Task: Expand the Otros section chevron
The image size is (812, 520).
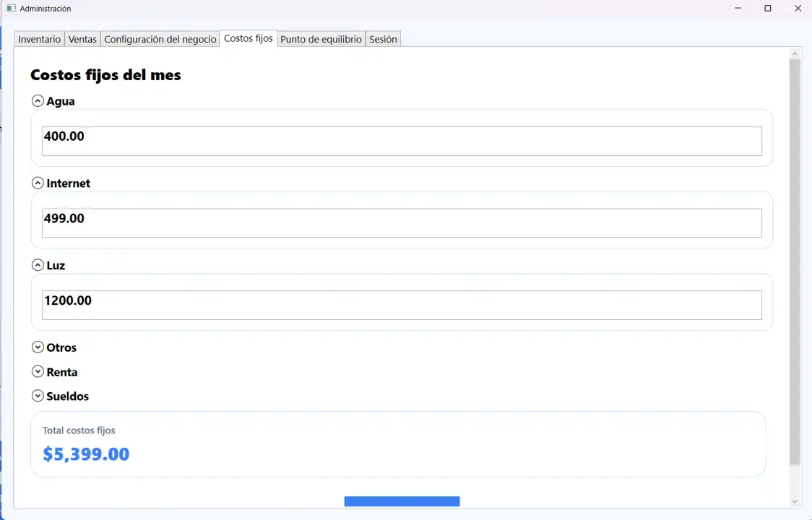Action: pyautogui.click(x=38, y=347)
